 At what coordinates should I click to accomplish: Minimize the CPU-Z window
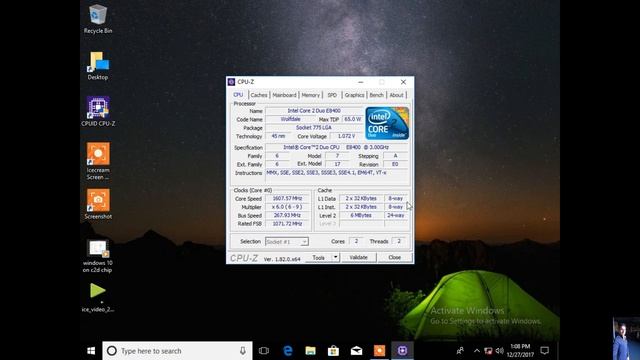pyautogui.click(x=360, y=82)
